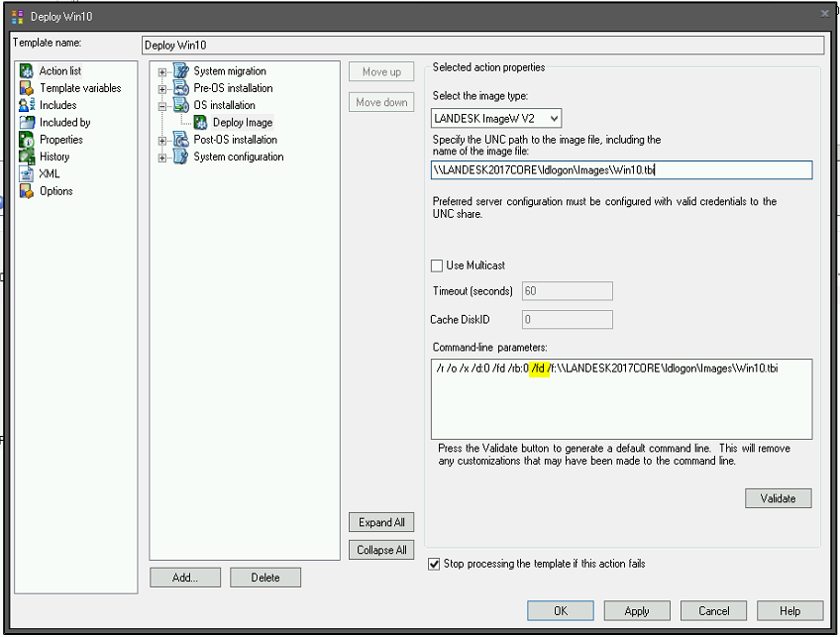Expand the System migration tree node

pyautogui.click(x=161, y=71)
